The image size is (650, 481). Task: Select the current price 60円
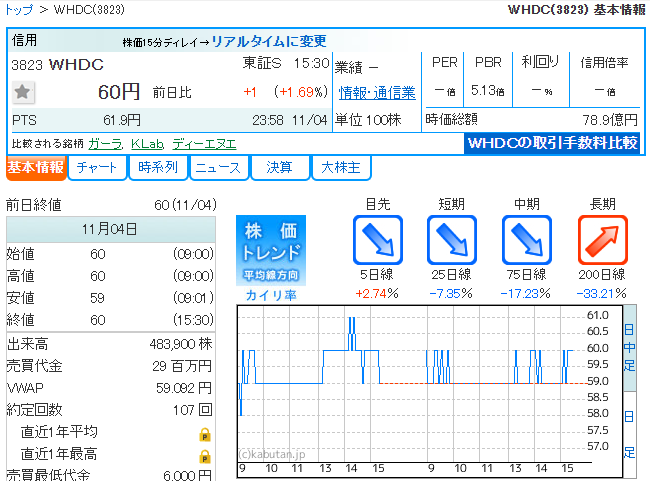[119, 92]
